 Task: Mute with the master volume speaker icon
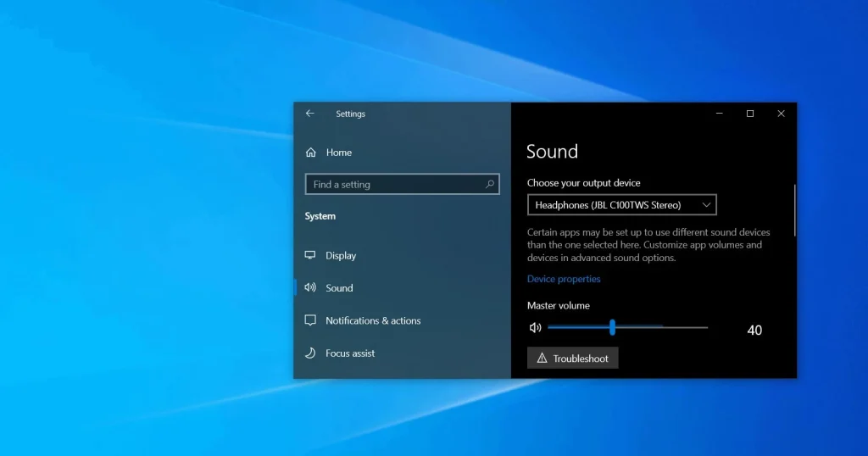point(535,328)
